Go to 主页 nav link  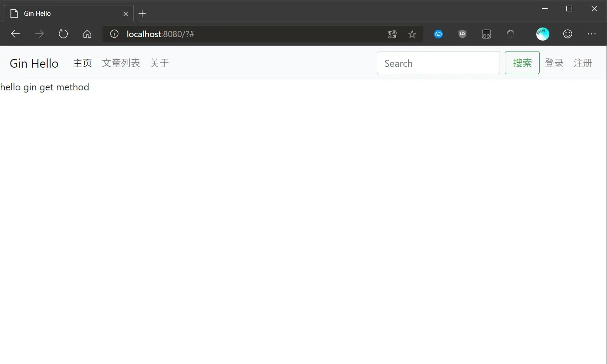(x=83, y=63)
